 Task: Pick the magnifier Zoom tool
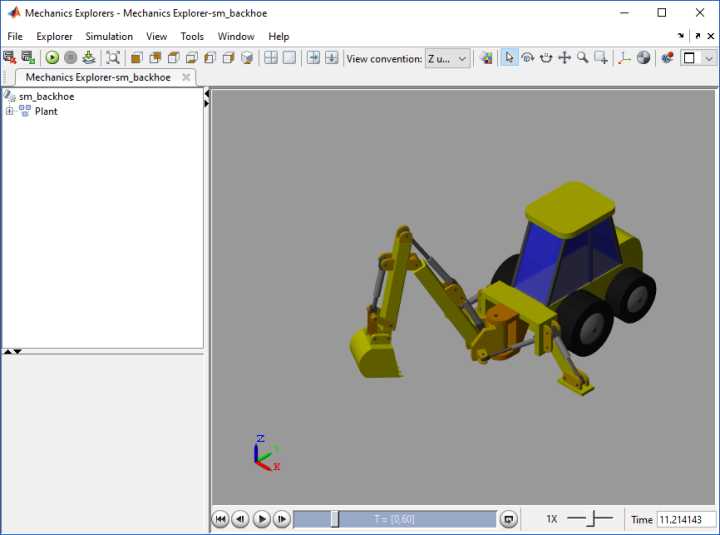pos(583,58)
